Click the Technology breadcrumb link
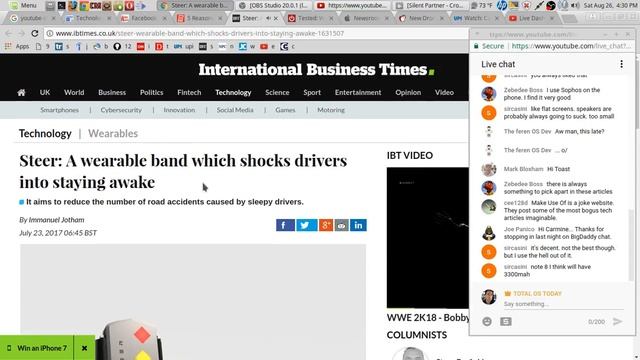This screenshot has width=640, height=360. (45, 133)
